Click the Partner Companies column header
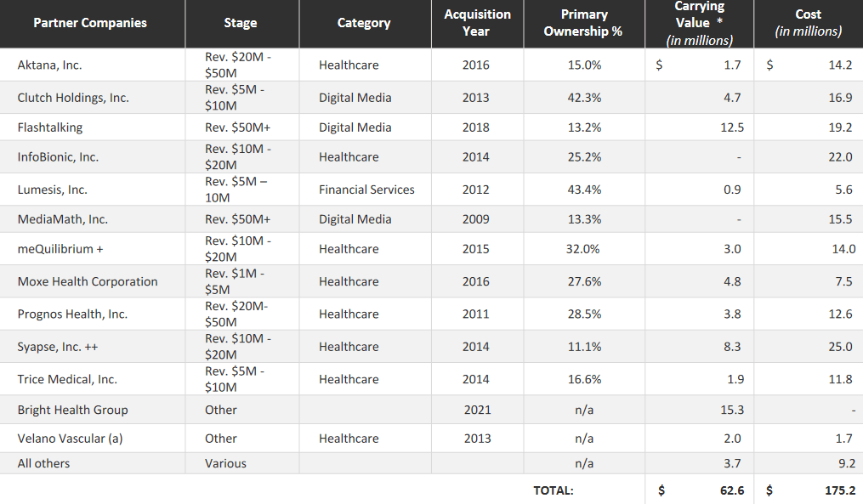This screenshot has height=504, width=863. click(x=90, y=23)
